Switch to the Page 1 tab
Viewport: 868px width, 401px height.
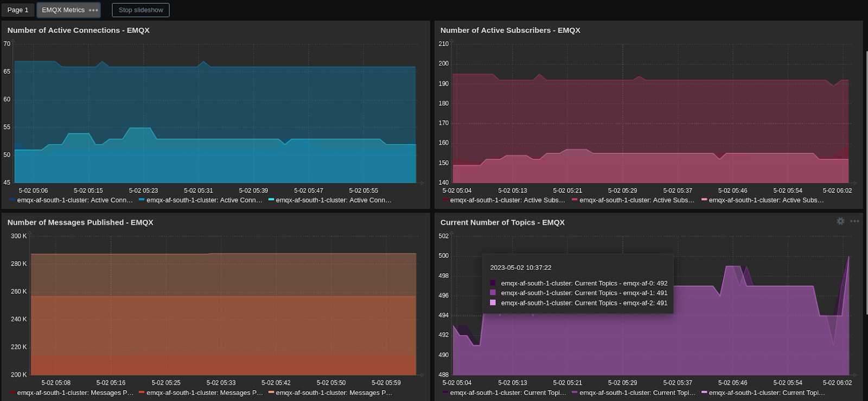point(18,10)
